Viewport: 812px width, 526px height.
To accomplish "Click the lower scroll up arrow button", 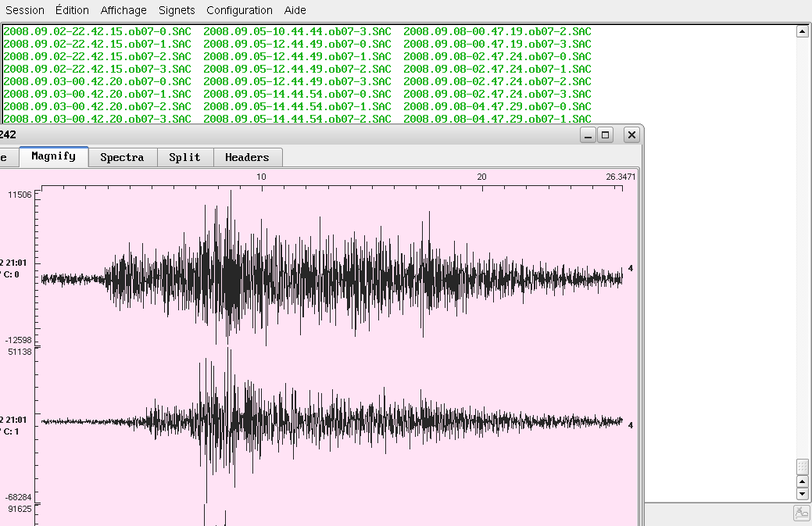I will (x=802, y=481).
